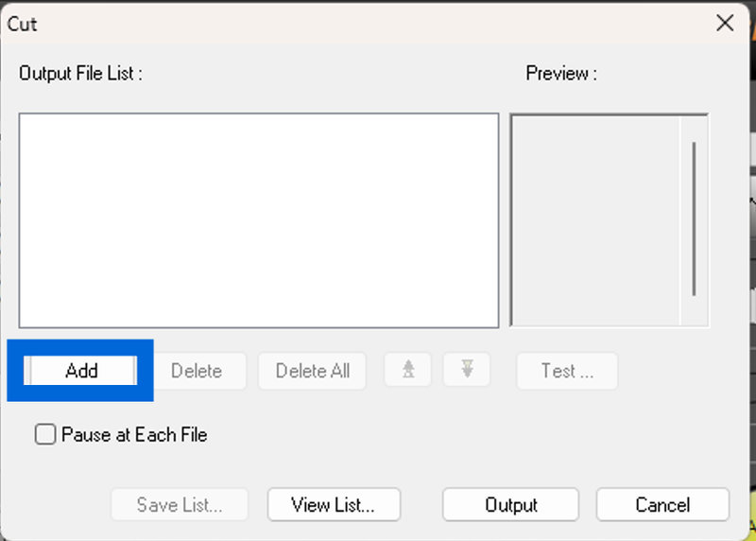Viewport: 756px width, 541px height.
Task: Click the Preview image area
Action: click(595, 220)
